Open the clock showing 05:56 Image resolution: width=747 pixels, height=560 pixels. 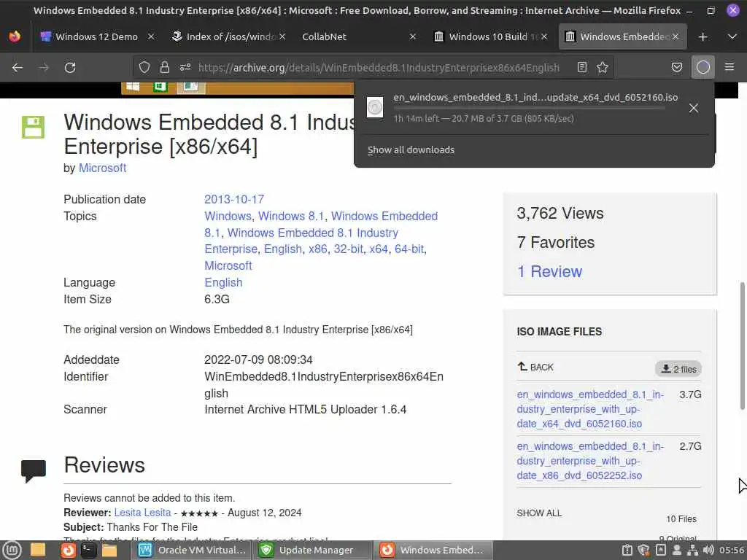[731, 551]
